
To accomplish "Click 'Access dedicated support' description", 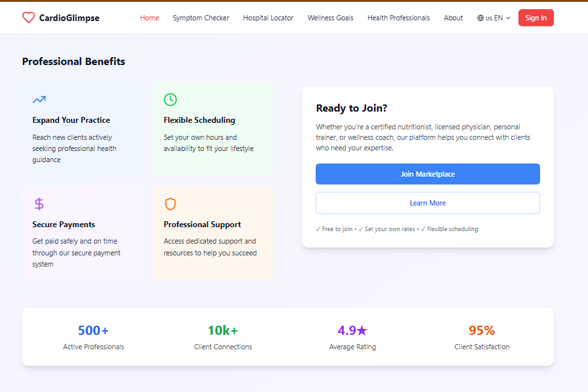I will point(210,247).
